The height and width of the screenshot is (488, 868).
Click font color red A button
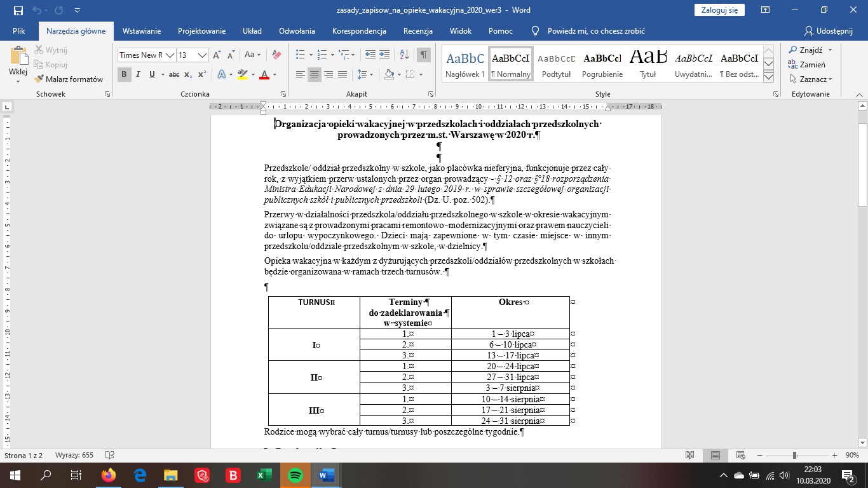[x=265, y=74]
